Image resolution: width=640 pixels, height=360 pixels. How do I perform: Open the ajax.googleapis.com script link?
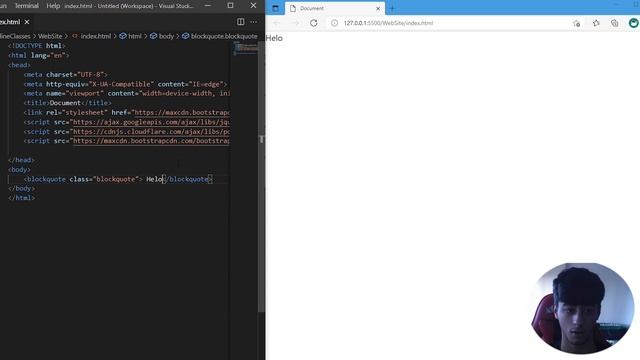(x=151, y=122)
